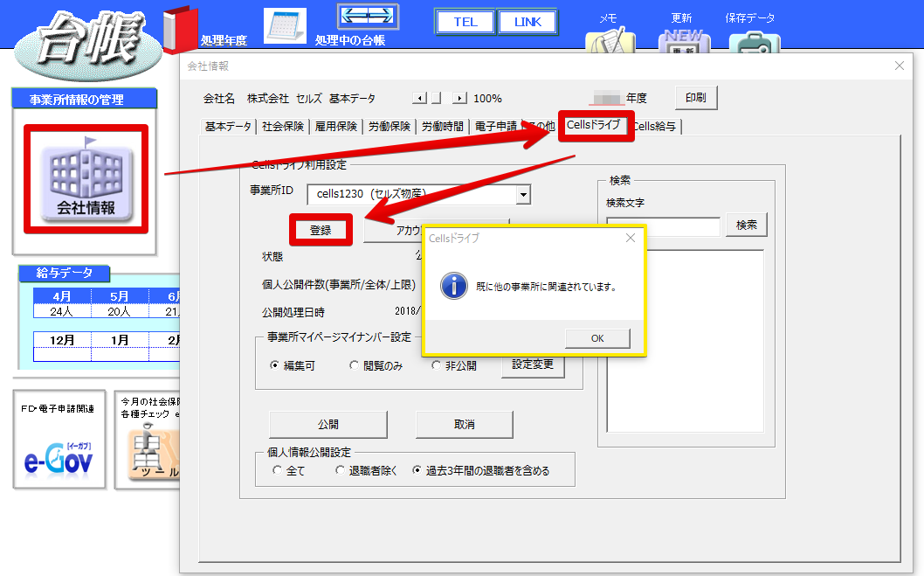This screenshot has width=924, height=576.
Task: Click the 100% zoom value
Action: tap(488, 99)
